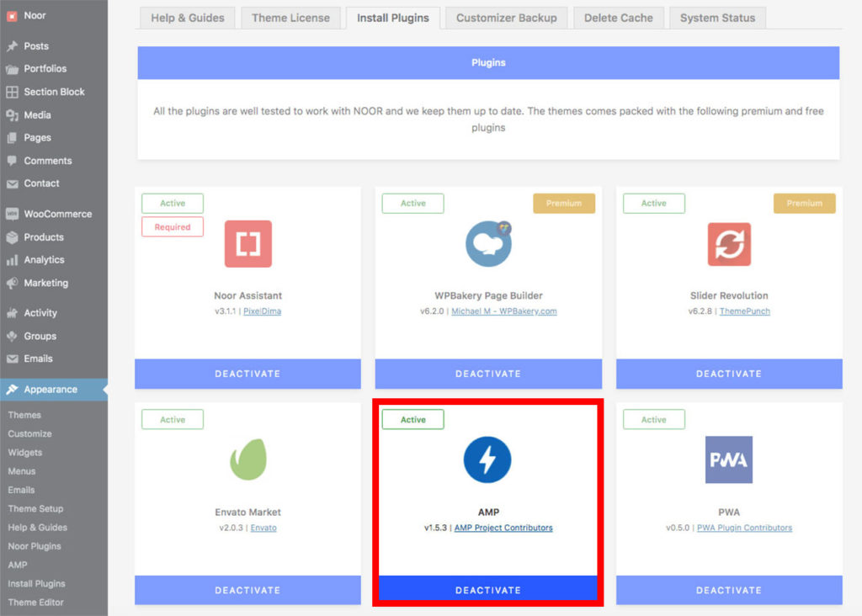Click the Premium badge on WPBakery Page Builder
862x616 pixels.
(x=564, y=204)
